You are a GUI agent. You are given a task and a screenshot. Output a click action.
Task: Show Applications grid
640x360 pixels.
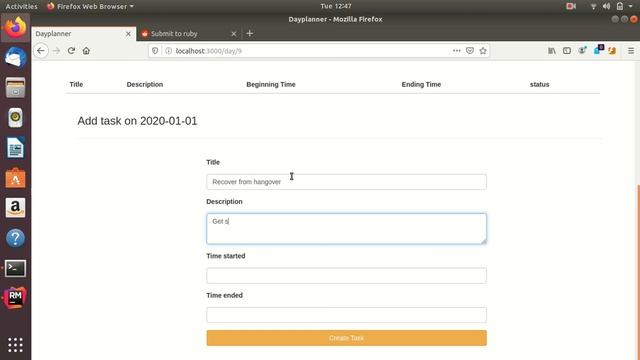tap(16, 345)
